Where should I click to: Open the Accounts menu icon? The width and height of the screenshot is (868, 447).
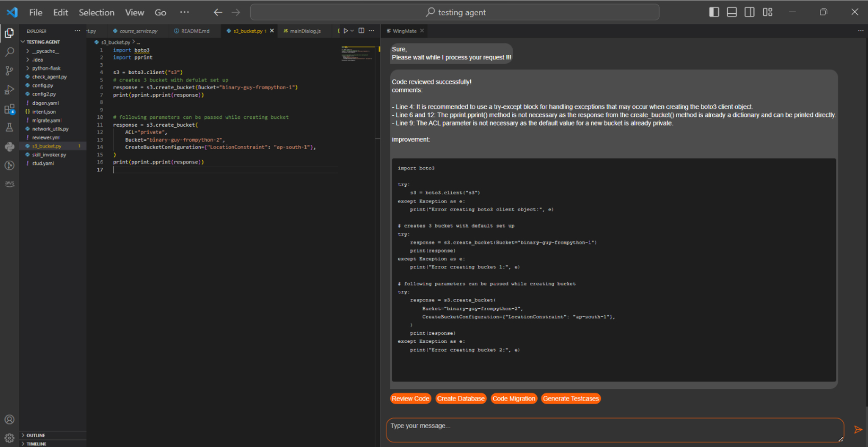click(x=9, y=419)
